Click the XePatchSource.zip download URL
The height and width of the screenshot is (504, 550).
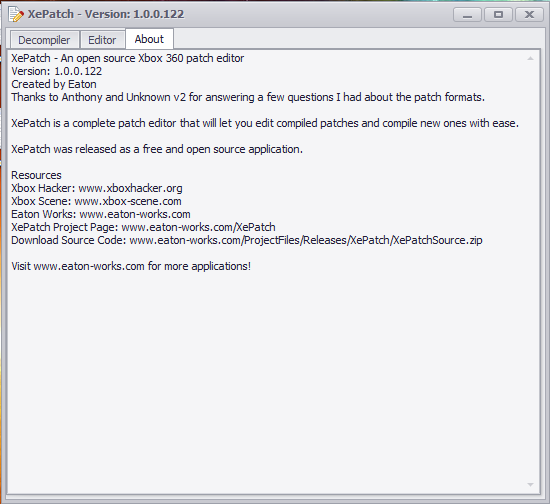click(x=306, y=240)
